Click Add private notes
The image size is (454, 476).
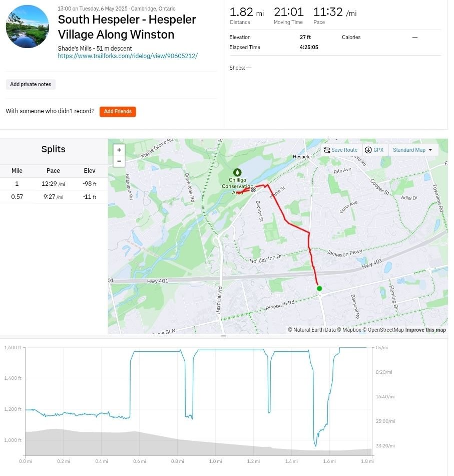point(31,84)
